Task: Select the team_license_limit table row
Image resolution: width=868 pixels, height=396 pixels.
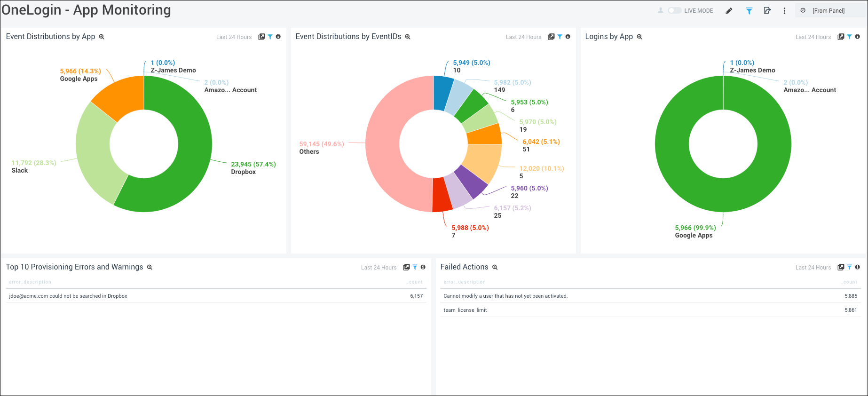Action: [465, 310]
